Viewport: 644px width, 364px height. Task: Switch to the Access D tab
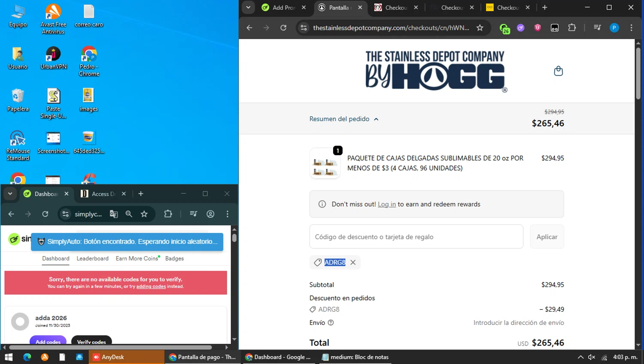point(103,194)
